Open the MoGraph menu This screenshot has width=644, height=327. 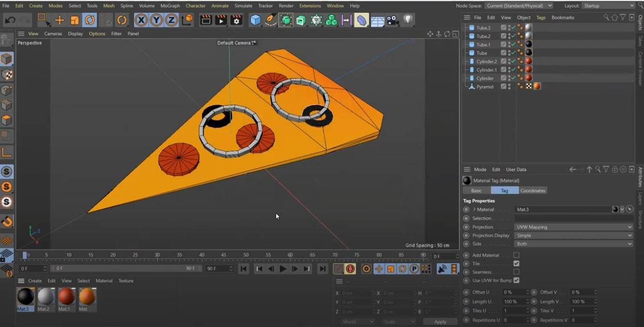point(170,6)
